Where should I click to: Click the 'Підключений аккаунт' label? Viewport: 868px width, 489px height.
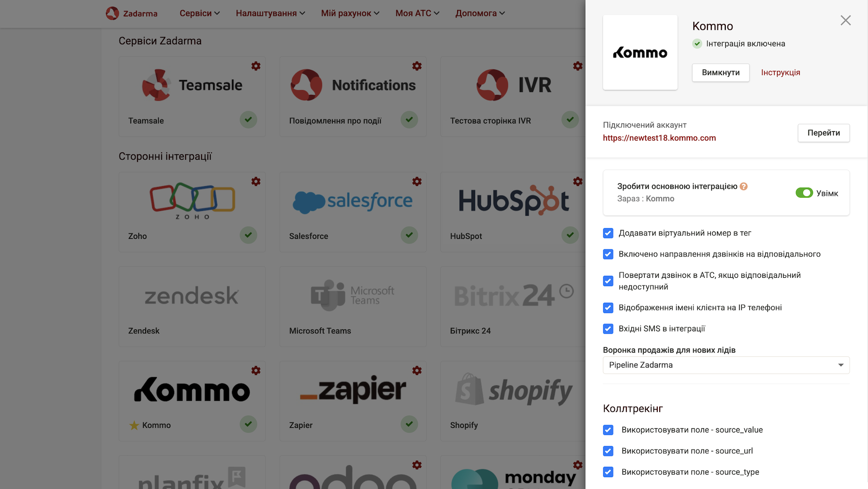(x=645, y=125)
